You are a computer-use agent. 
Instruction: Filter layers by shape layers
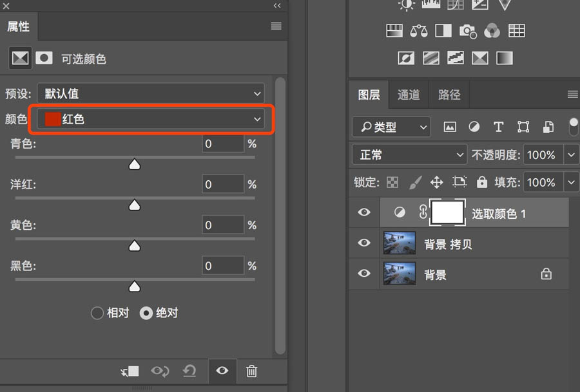click(x=523, y=127)
